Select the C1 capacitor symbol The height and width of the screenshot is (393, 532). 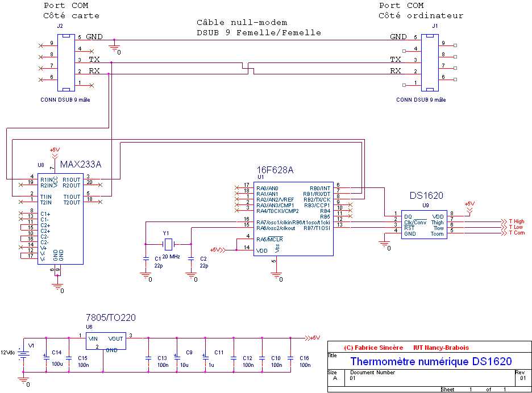tap(146, 259)
